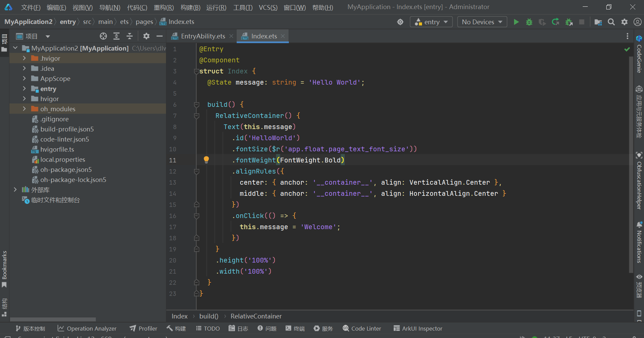Select the build-profile.json5 file
The image size is (644, 338).
(67, 129)
